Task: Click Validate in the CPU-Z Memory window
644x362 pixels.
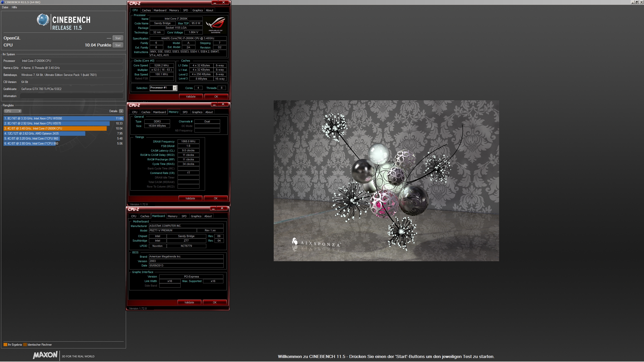Action: pos(190,198)
